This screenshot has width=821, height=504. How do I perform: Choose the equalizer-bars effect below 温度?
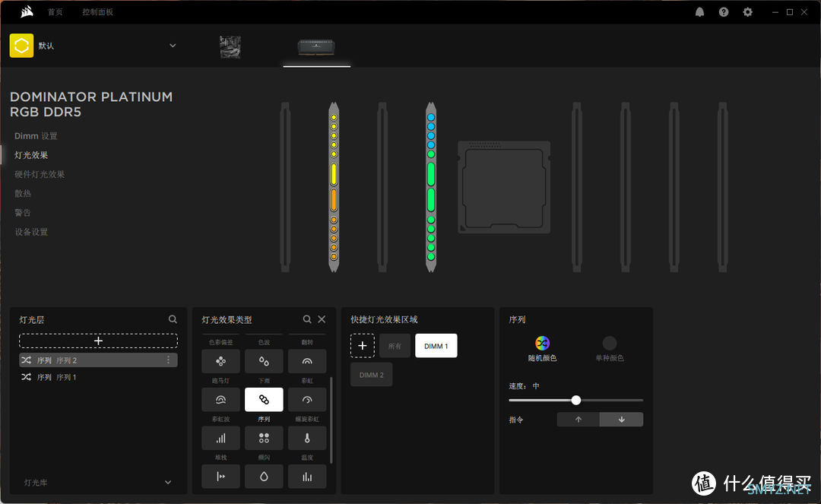[x=307, y=477]
